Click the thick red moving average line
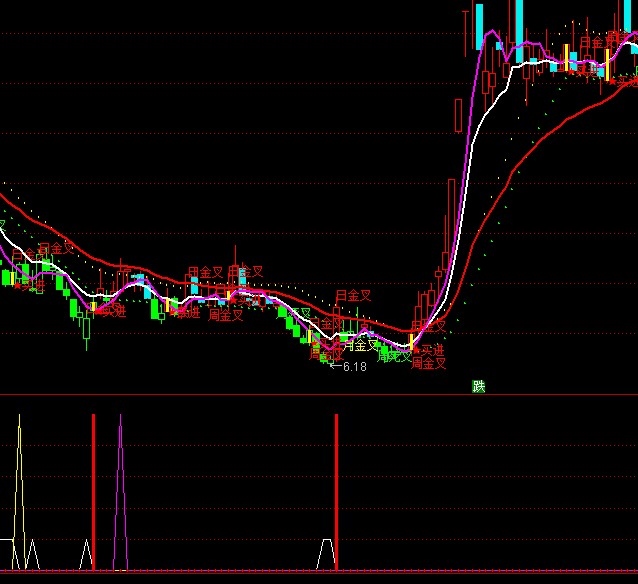 point(520,170)
